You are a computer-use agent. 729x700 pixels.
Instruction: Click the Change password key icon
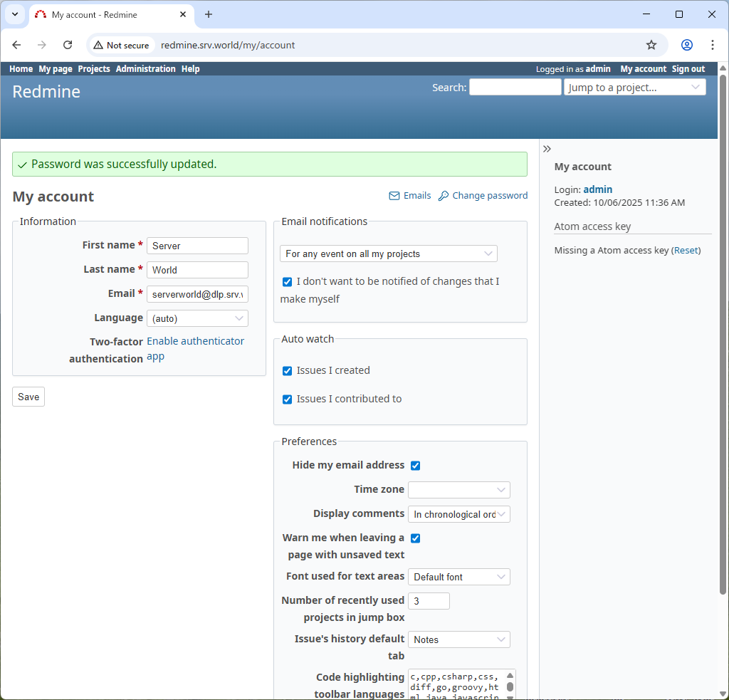[443, 196]
